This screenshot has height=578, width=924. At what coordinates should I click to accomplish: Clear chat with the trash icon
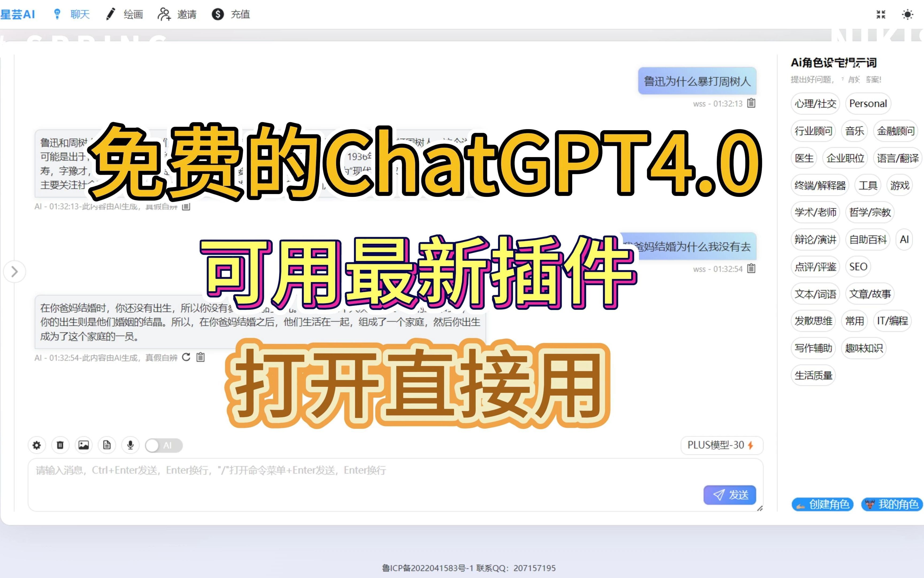pyautogui.click(x=60, y=445)
